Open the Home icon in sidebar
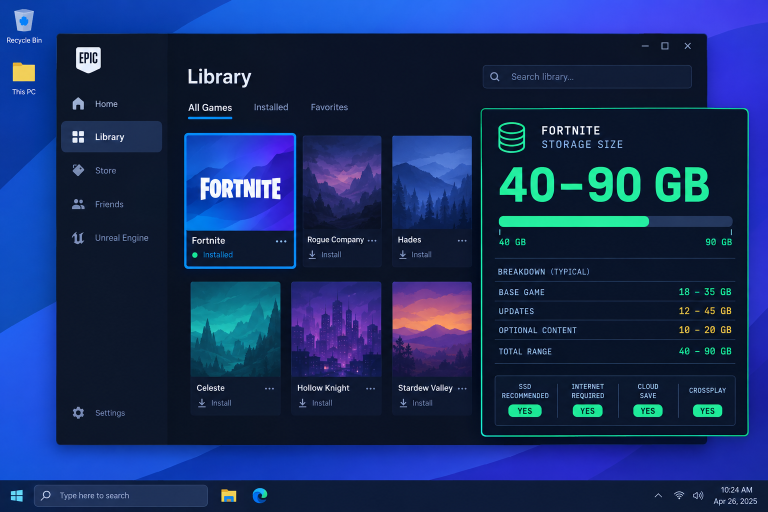Image resolution: width=768 pixels, height=512 pixels. (78, 104)
